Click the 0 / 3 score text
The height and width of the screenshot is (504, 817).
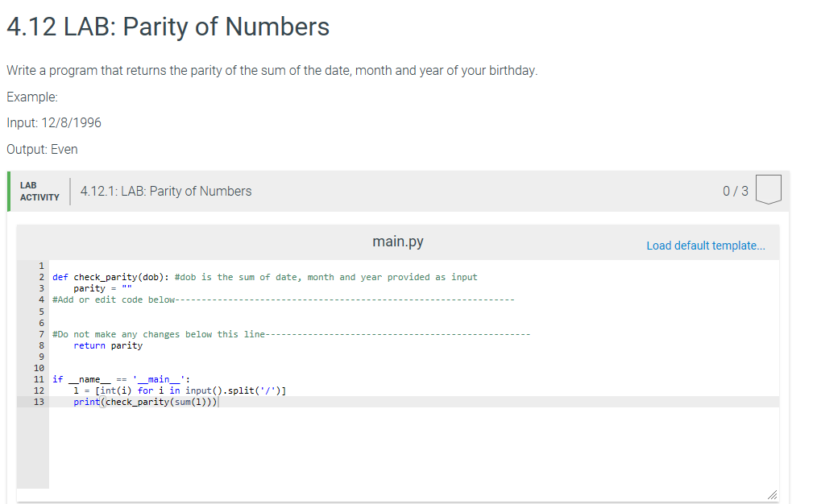[x=735, y=191]
